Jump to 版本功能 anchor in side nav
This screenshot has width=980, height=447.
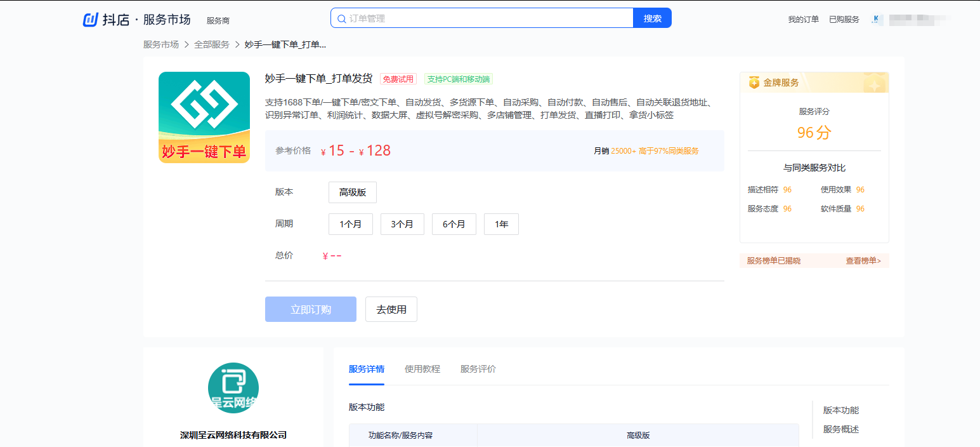(x=841, y=410)
